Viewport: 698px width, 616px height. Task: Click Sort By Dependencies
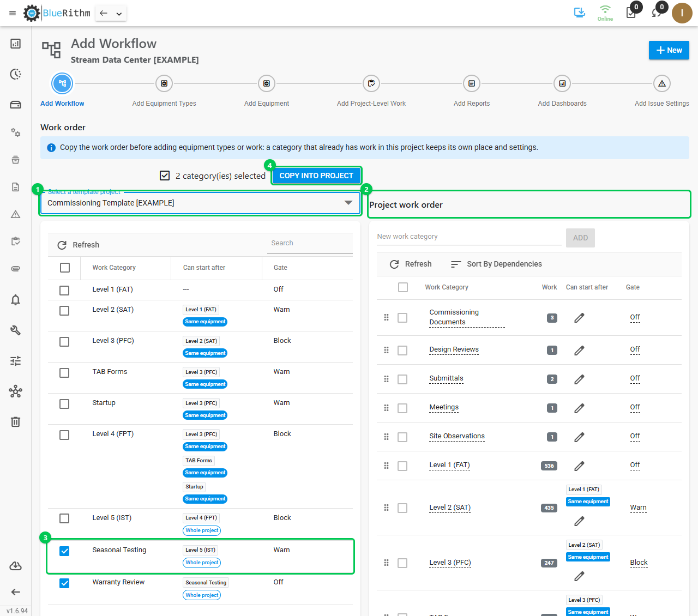click(496, 264)
